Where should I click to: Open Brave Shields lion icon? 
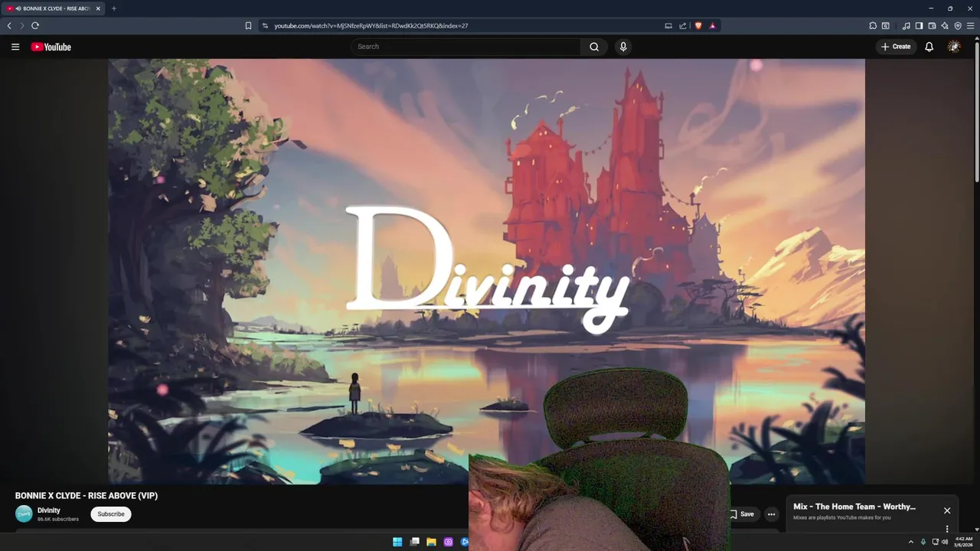point(698,25)
